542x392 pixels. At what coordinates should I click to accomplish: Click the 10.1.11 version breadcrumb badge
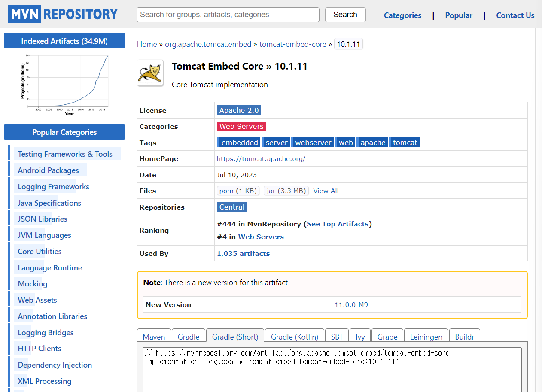(349, 44)
